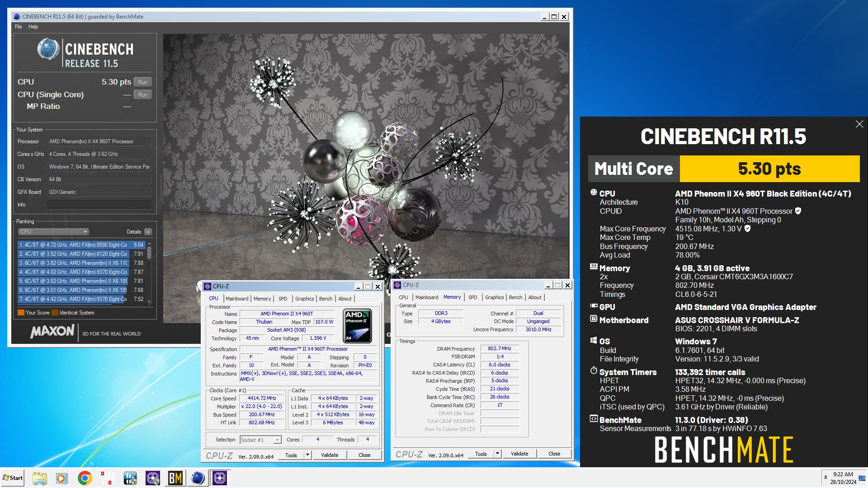Close the BenchMate result panel
868x488 pixels.
point(859,124)
